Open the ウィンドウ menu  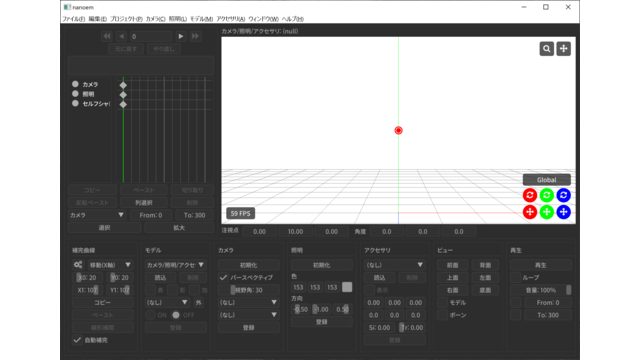263,19
